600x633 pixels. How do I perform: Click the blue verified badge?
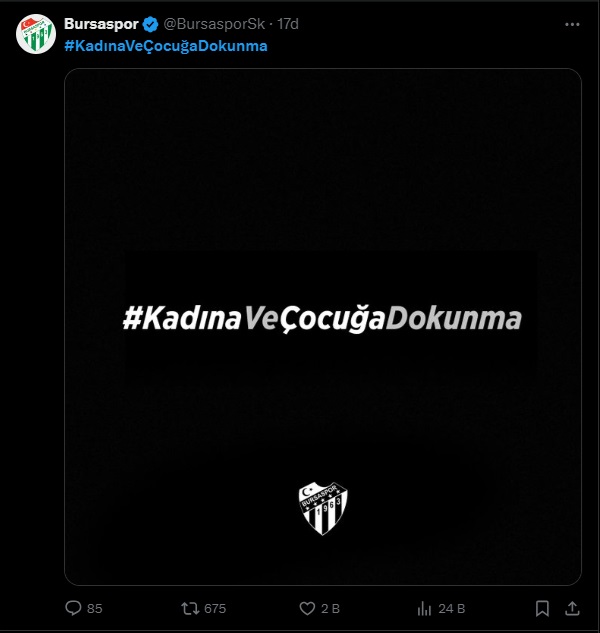(x=151, y=25)
